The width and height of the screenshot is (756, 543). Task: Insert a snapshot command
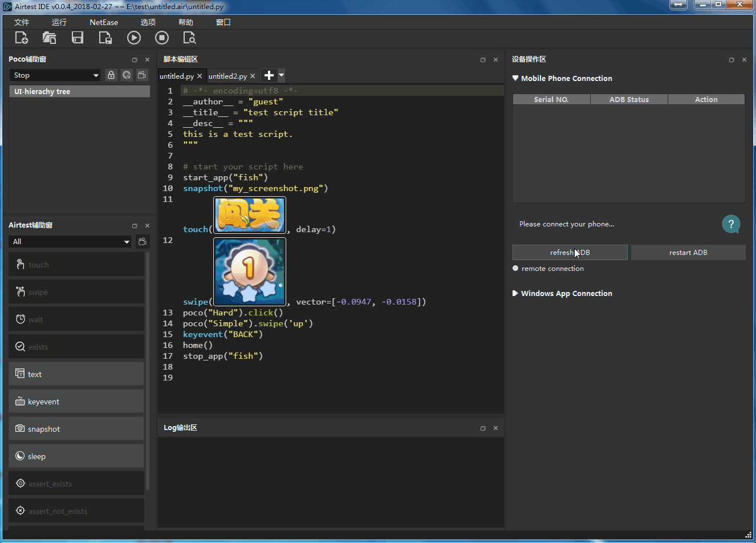(76, 429)
